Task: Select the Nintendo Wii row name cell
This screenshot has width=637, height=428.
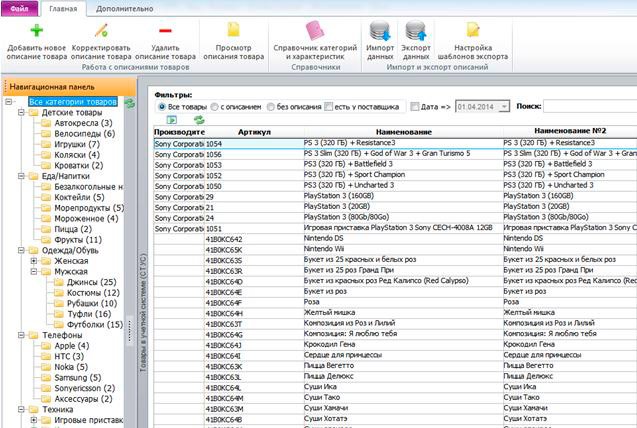Action: point(403,249)
